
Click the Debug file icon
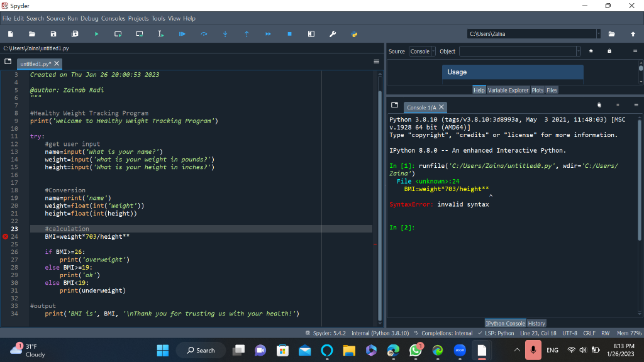182,34
